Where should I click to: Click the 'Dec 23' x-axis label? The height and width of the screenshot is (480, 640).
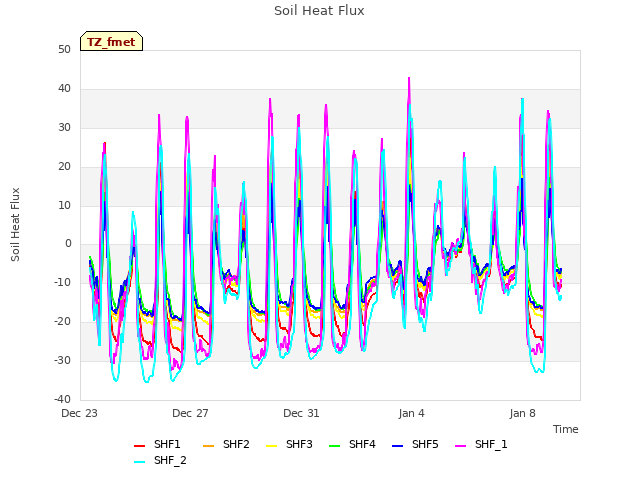pos(80,413)
